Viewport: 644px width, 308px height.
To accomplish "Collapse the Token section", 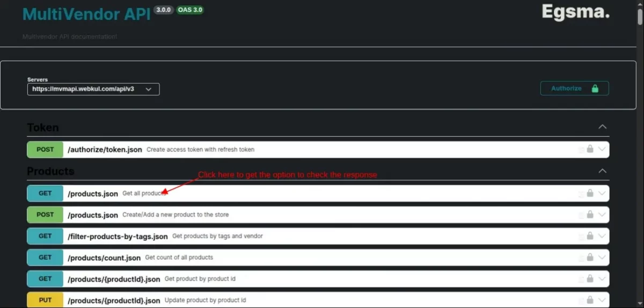I will pyautogui.click(x=603, y=127).
